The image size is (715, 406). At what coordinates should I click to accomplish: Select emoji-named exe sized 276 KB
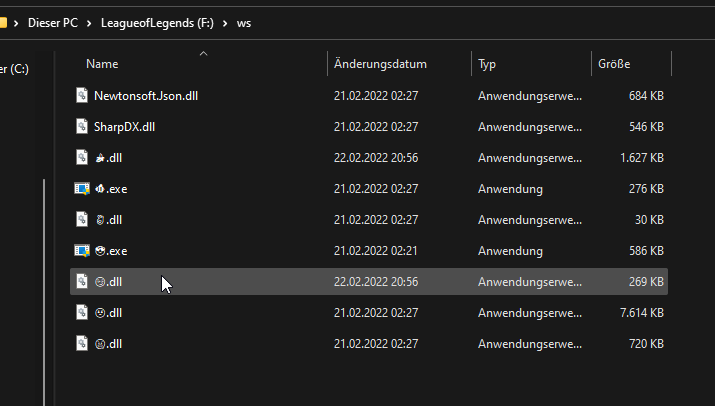tap(111, 189)
